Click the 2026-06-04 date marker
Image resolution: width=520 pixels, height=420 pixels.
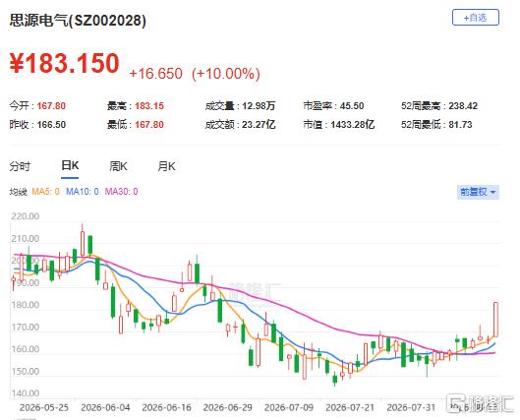point(105,407)
